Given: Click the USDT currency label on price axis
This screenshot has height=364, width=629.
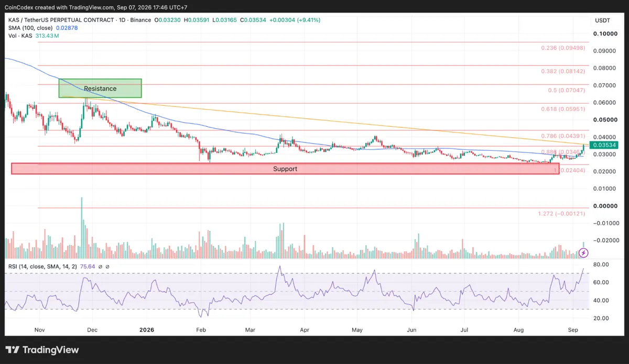Looking at the screenshot, I should tap(604, 20).
